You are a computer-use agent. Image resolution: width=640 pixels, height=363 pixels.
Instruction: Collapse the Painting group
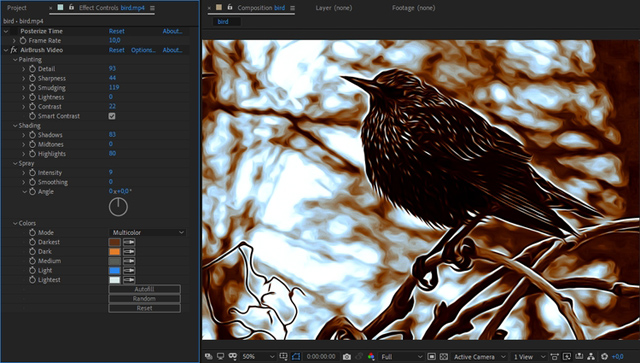click(15, 60)
